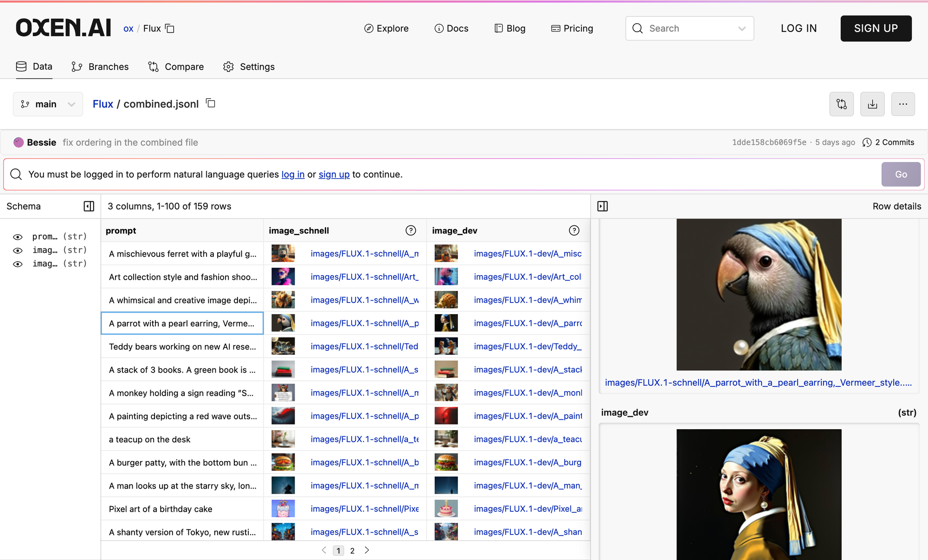The height and width of the screenshot is (560, 928).
Task: Toggle the third schema column eye icon
Action: point(18,264)
